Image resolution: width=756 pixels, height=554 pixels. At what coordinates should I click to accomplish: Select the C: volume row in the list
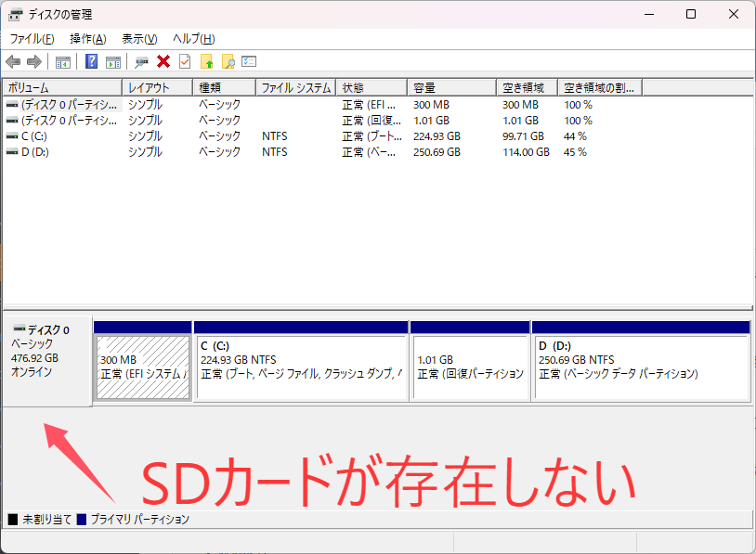click(x=56, y=135)
